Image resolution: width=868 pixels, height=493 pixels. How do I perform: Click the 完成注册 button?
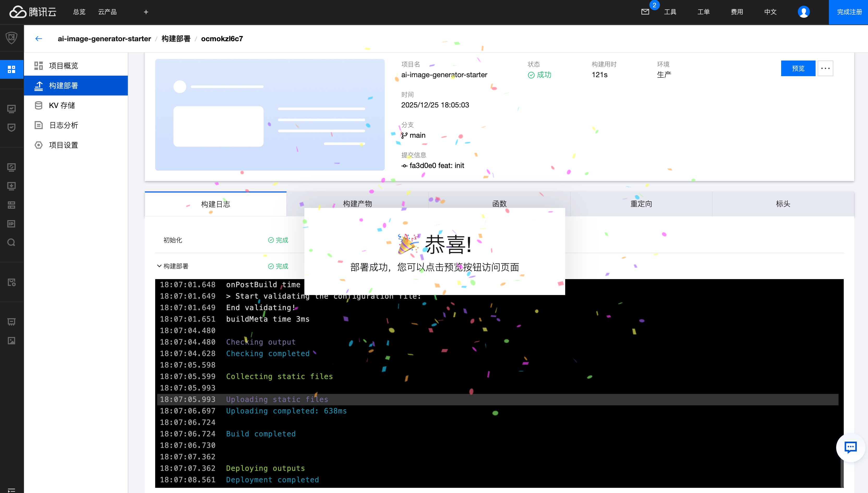pos(849,12)
